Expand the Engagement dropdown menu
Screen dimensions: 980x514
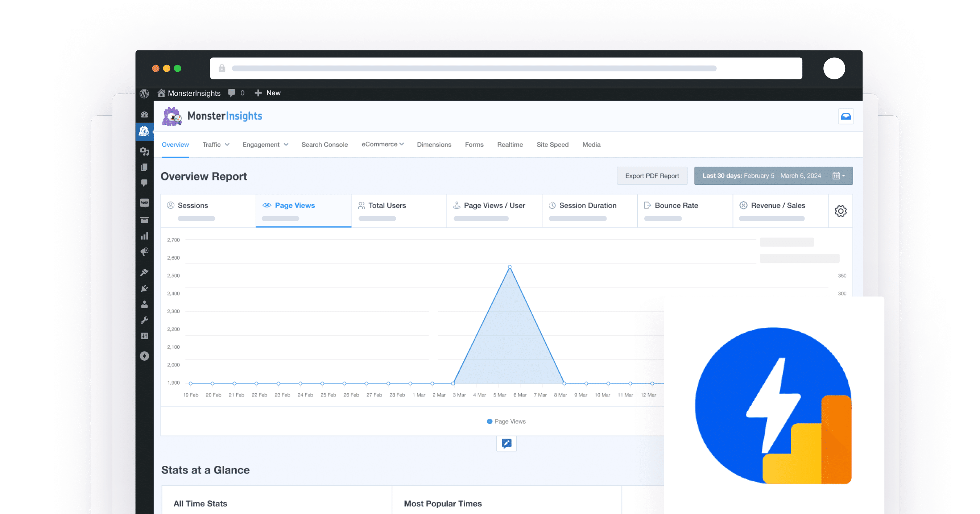[265, 145]
